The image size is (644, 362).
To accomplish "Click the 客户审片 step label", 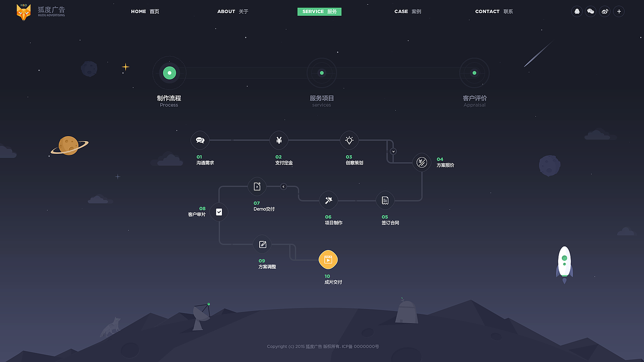I will pyautogui.click(x=197, y=215).
